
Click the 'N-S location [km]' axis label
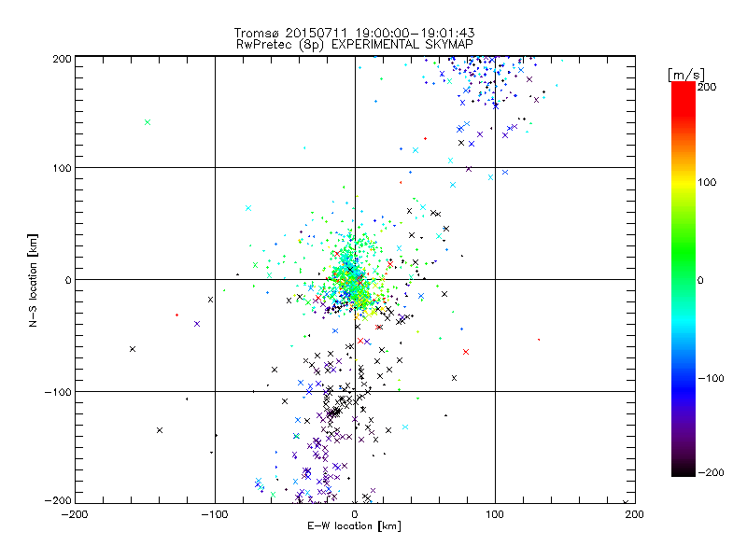[x=33, y=280]
